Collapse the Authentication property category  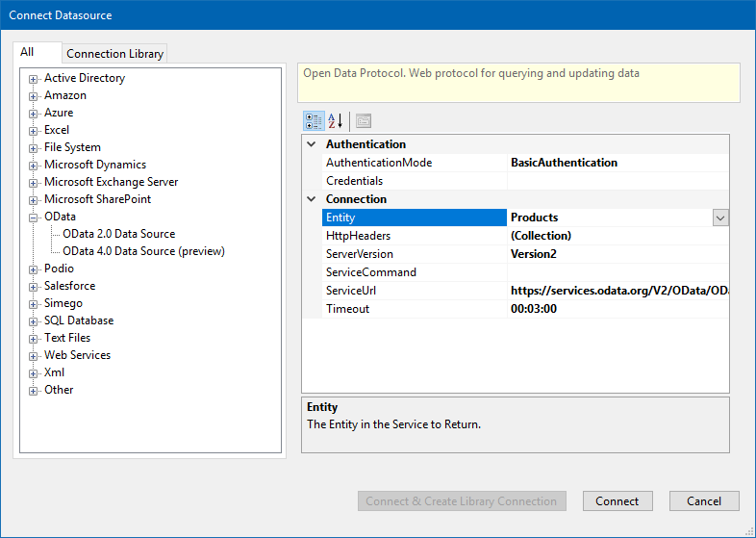pyautogui.click(x=312, y=144)
